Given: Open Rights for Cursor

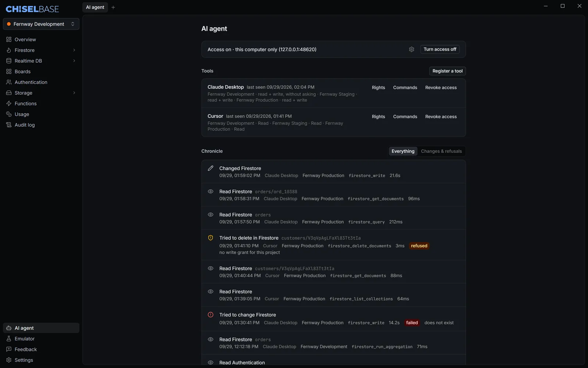Looking at the screenshot, I should click(379, 117).
